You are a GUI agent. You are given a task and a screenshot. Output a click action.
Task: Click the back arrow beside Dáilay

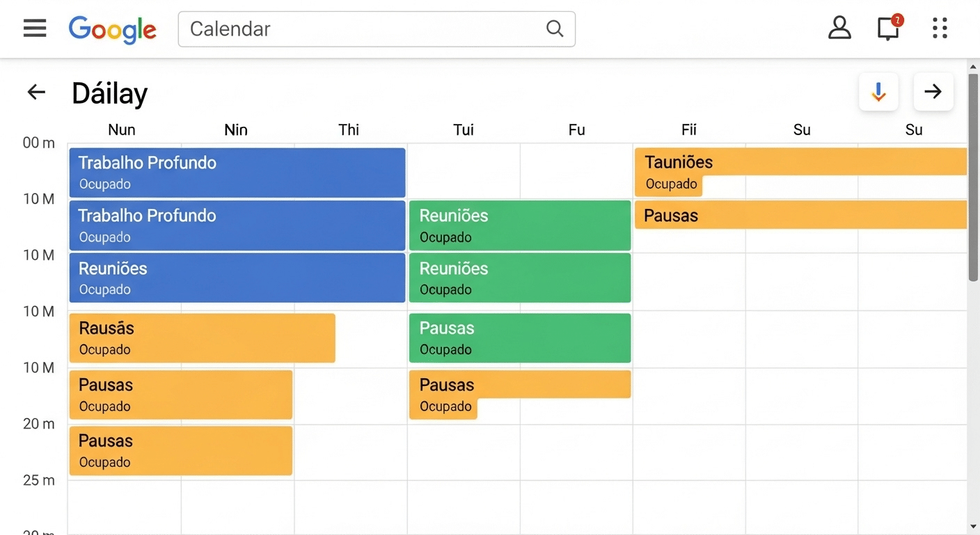(x=35, y=92)
